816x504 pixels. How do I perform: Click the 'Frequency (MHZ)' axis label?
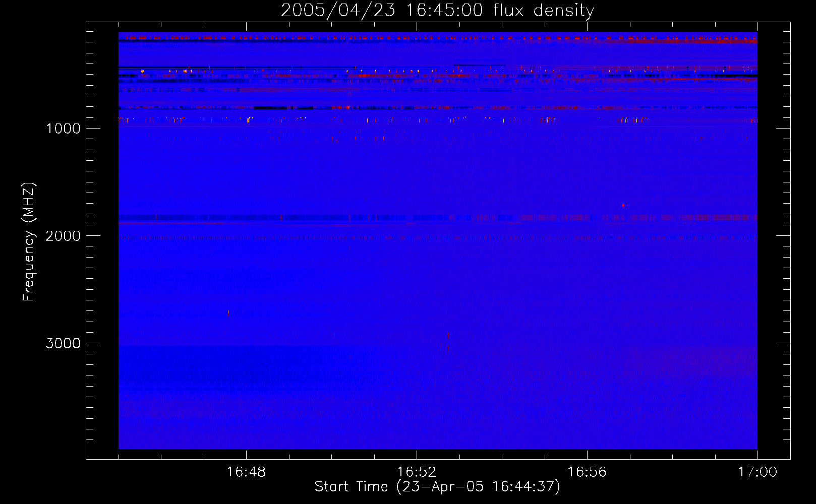pos(29,242)
